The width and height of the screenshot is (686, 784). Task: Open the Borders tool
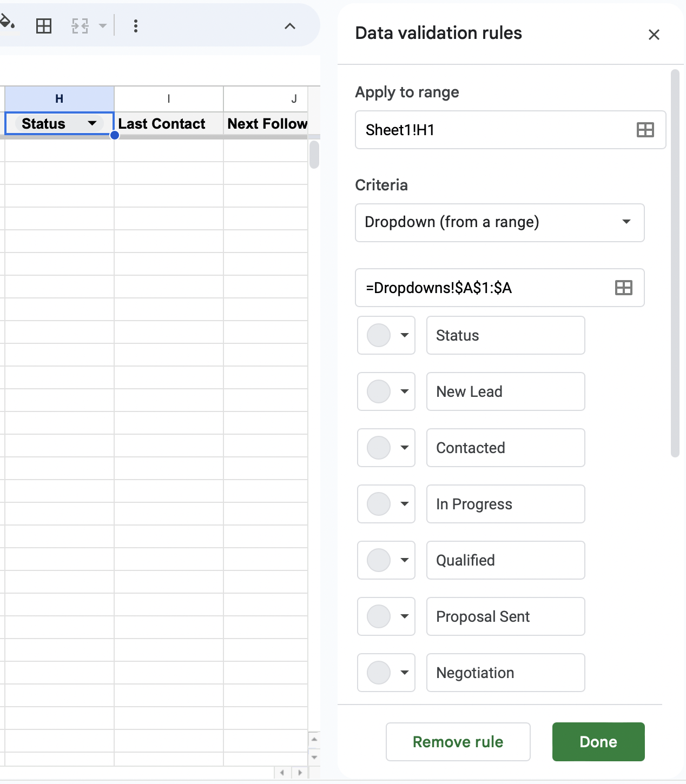(x=43, y=25)
